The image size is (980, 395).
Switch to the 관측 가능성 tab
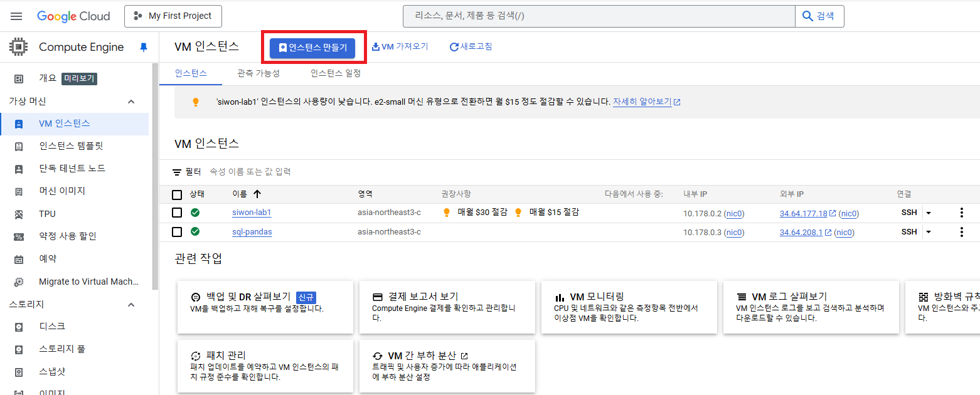tap(258, 73)
